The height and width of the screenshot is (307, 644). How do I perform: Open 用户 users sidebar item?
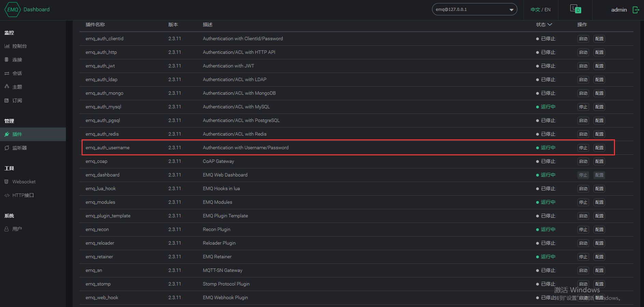(33, 229)
